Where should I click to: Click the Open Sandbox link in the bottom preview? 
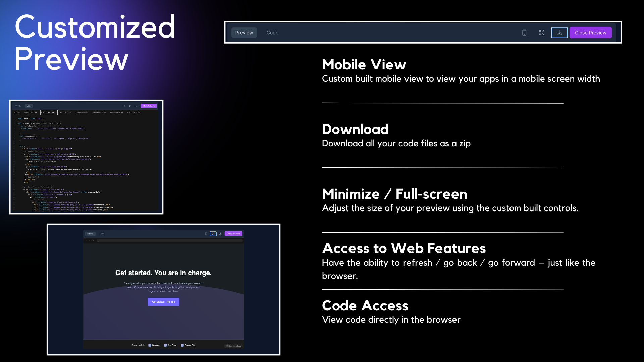click(x=233, y=346)
